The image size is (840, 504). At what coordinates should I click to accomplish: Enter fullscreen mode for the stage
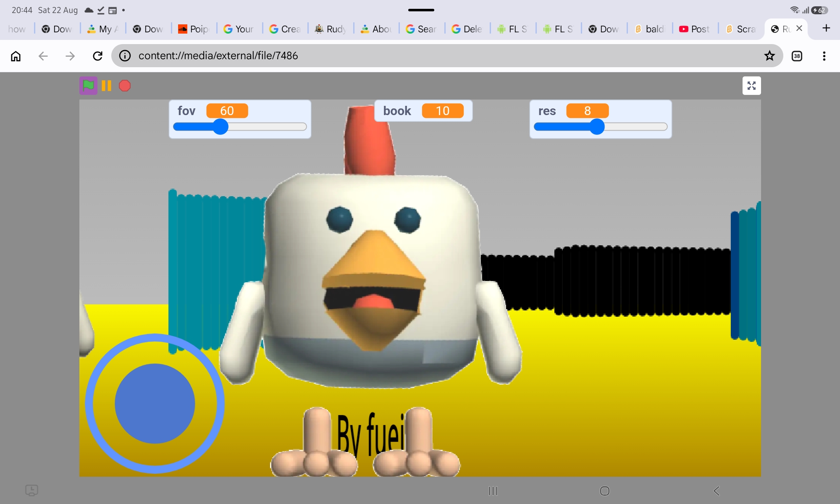click(751, 86)
